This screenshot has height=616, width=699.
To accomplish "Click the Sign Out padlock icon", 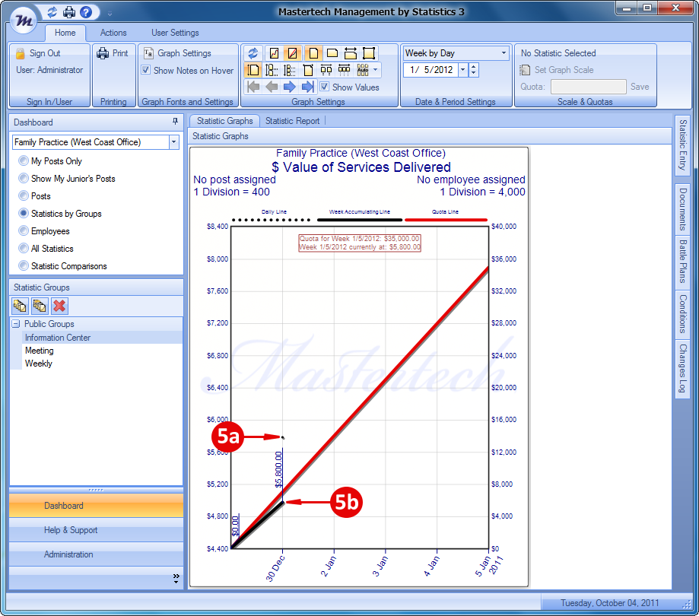I will click(x=20, y=53).
